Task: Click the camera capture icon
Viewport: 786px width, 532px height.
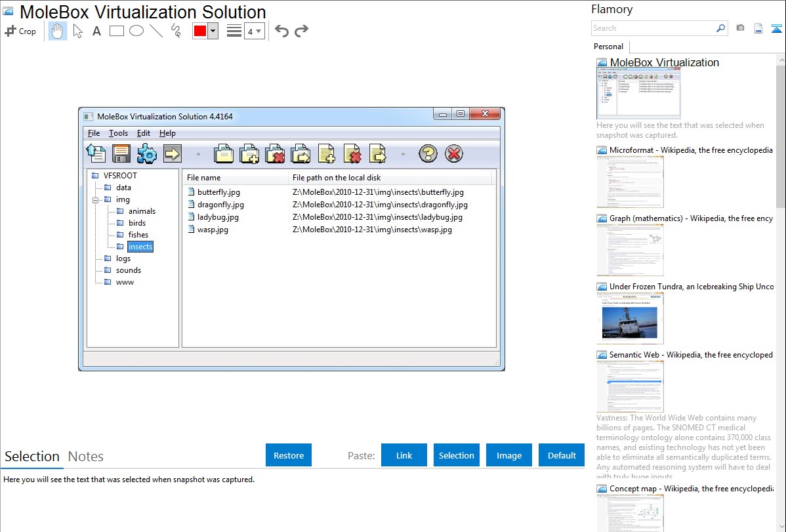Action: [x=740, y=28]
